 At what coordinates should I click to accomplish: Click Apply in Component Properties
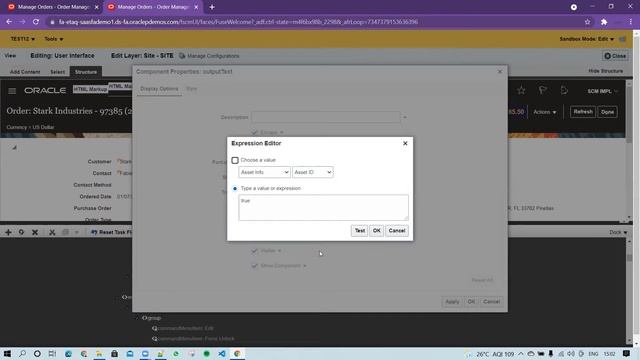coord(452,302)
